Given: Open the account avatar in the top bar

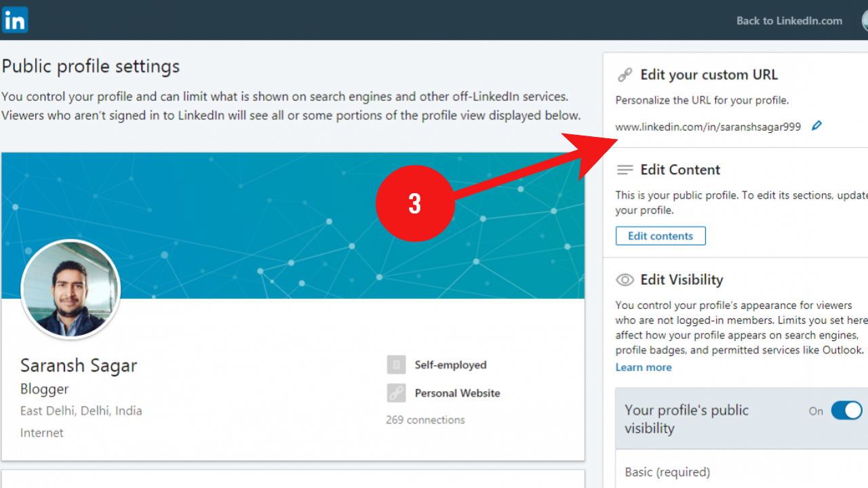Looking at the screenshot, I should (x=865, y=20).
